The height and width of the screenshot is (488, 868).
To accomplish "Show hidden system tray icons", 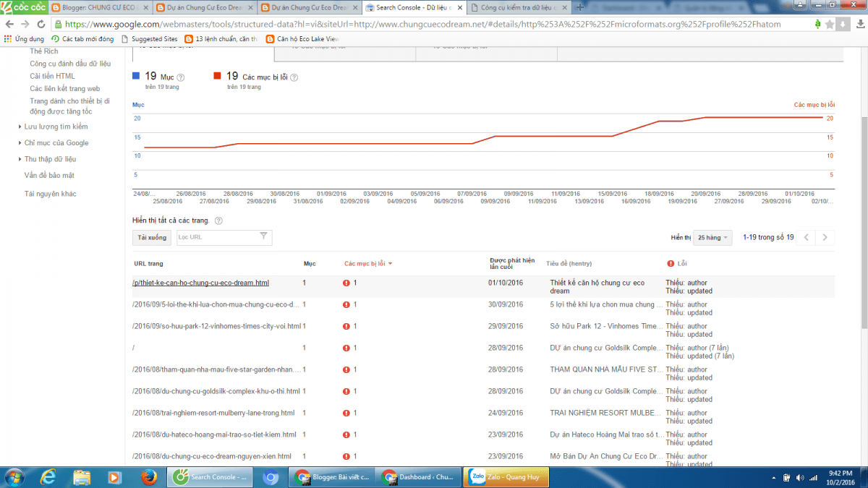I will pos(773,477).
